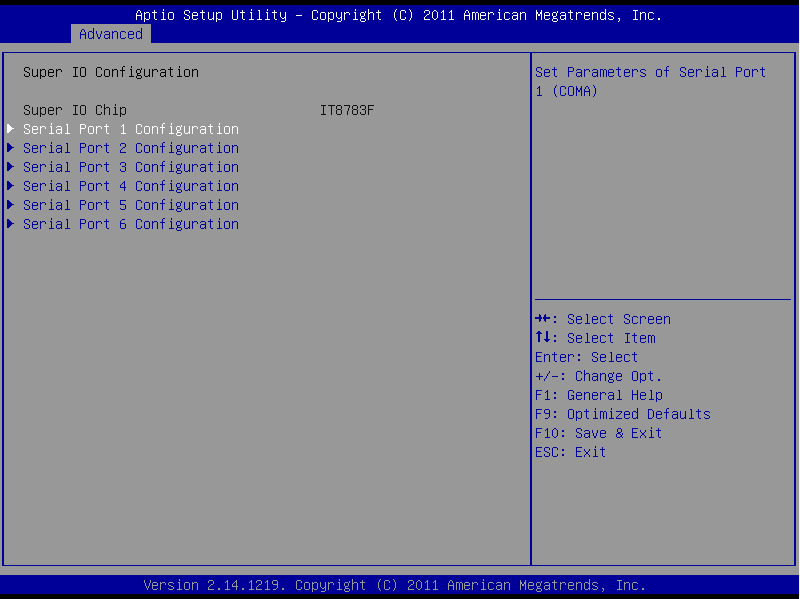
Task: Open Serial Port 1 Configuration
Action: tap(130, 129)
